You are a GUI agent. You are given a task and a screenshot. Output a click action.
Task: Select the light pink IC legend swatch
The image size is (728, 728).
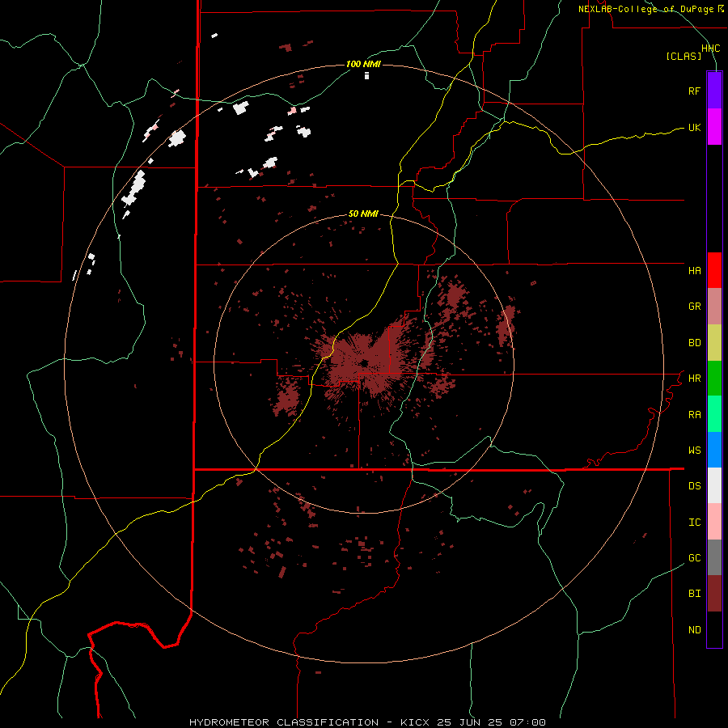click(714, 522)
